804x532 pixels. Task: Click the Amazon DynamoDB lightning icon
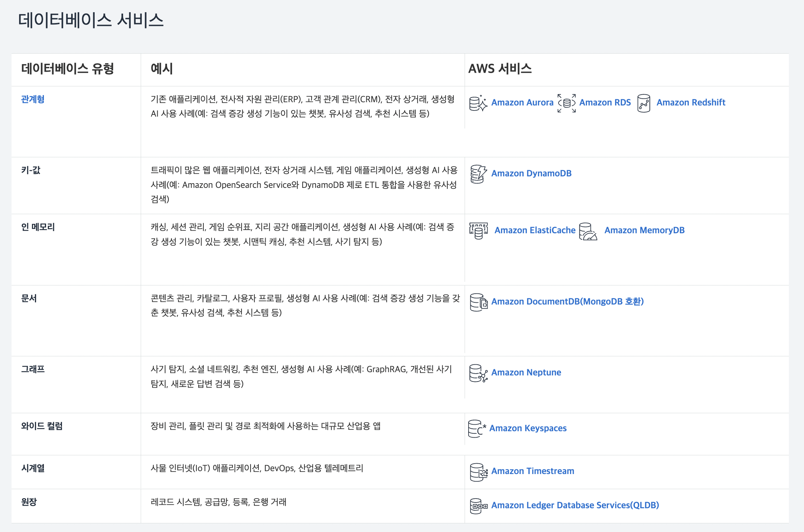coord(478,174)
